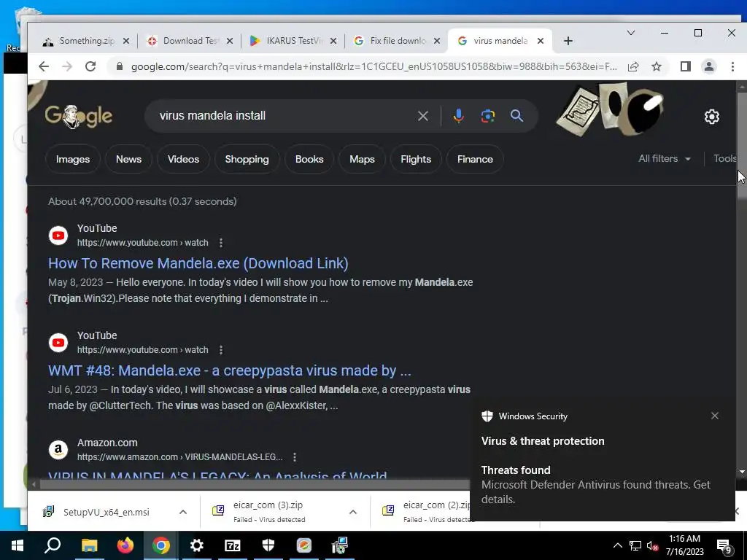Screen dimensions: 747x560
Task: Open options for the Amazon result
Action: [295, 457]
